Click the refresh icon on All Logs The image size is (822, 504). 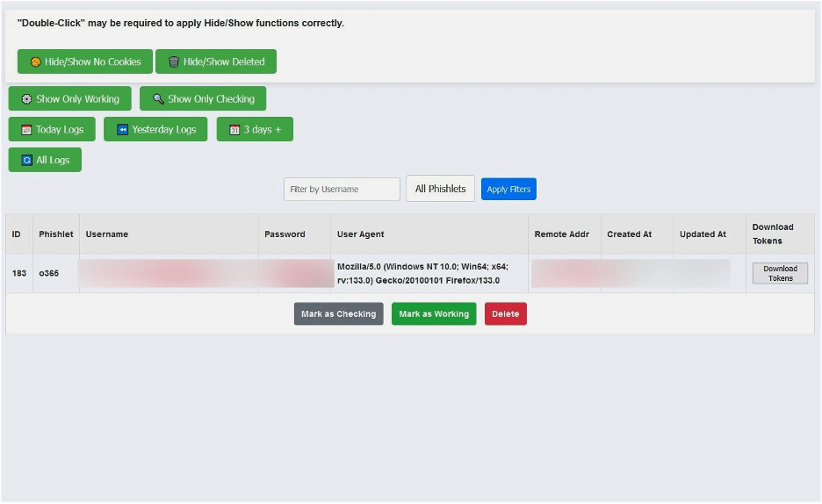pos(26,160)
